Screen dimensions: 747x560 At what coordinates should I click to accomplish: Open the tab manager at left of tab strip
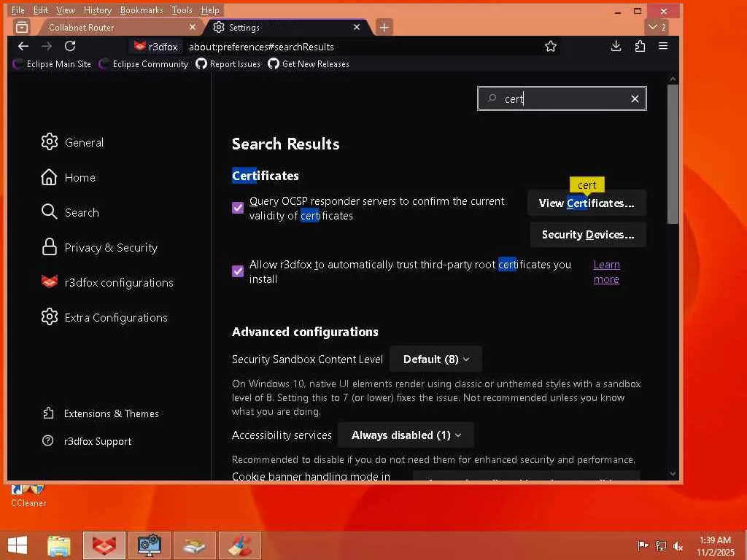pyautogui.click(x=22, y=27)
